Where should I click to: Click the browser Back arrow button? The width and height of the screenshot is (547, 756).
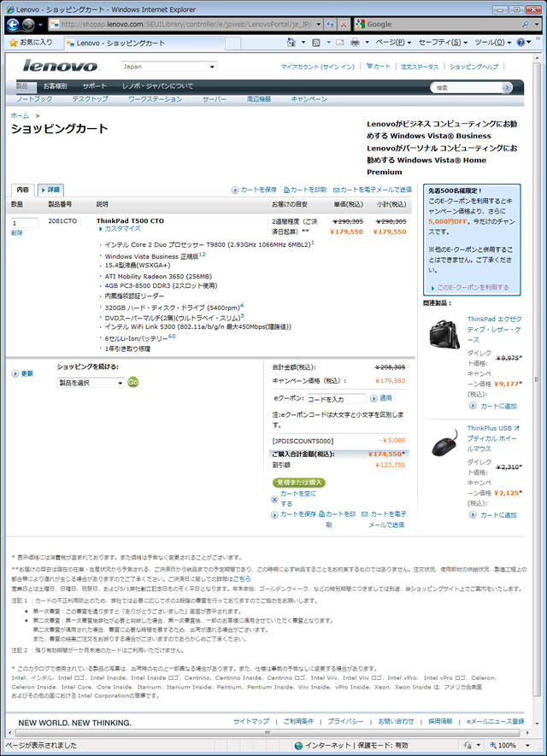pos(13,24)
